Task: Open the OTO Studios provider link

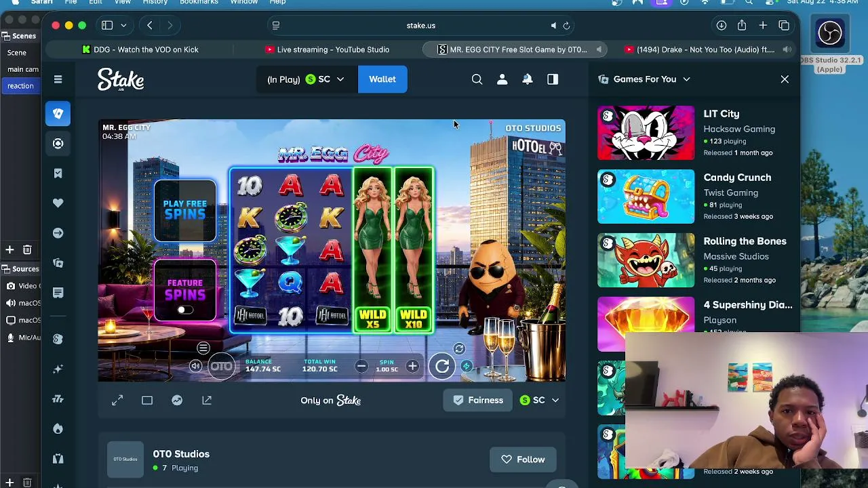Action: point(181,454)
